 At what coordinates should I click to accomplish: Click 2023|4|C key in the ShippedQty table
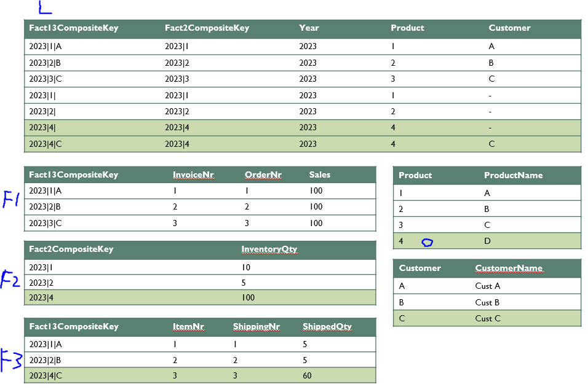(x=46, y=376)
